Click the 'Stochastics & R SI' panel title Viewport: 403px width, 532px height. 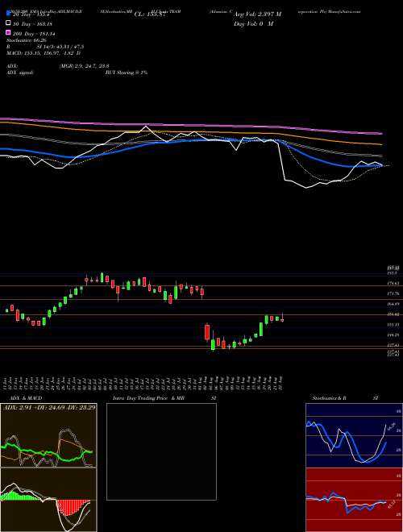(345, 398)
